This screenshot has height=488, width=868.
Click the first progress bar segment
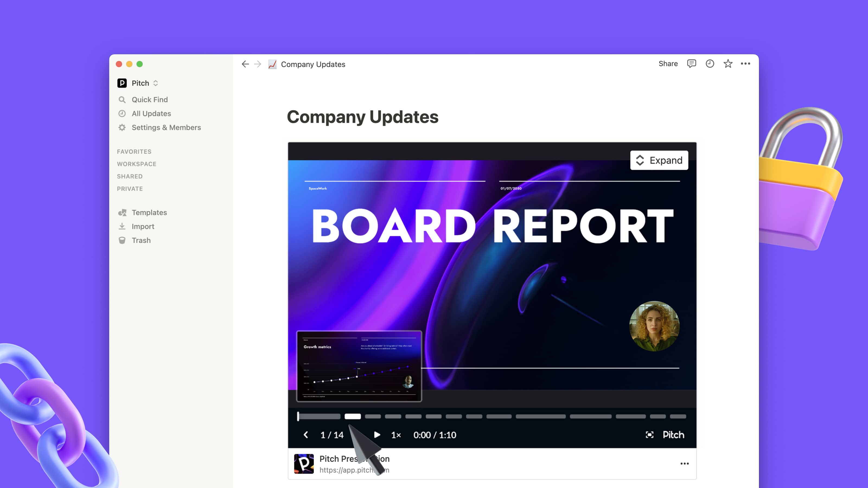click(x=320, y=417)
